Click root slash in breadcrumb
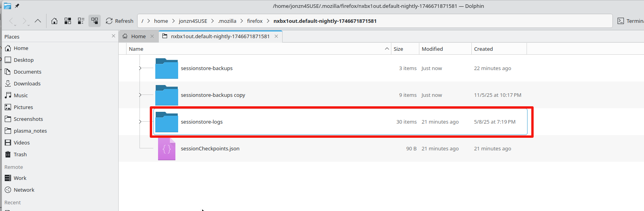 (142, 21)
